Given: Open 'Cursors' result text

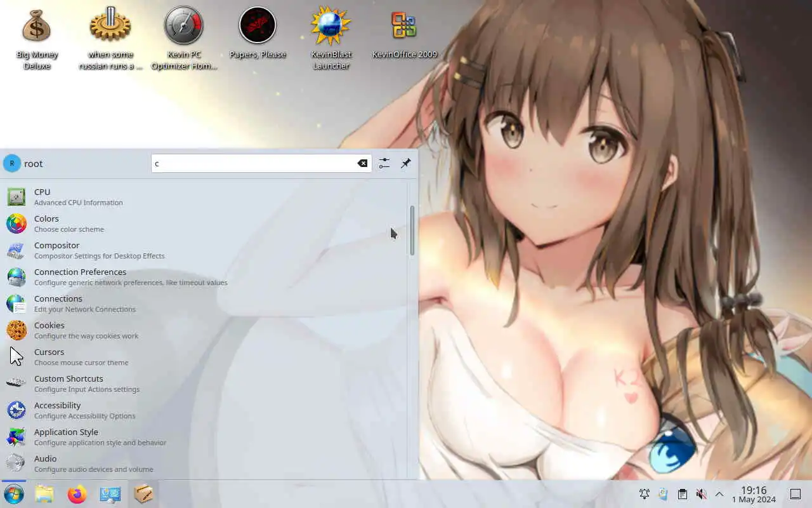Looking at the screenshot, I should 49,352.
